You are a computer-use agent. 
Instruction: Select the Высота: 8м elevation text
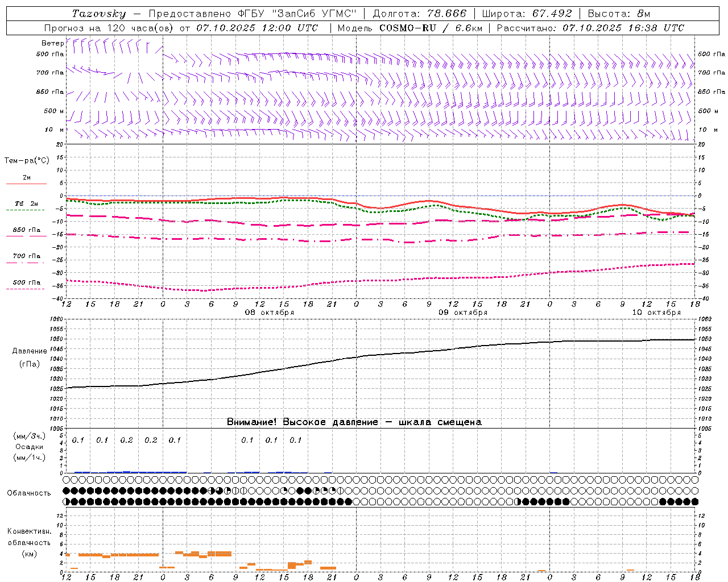pos(619,14)
